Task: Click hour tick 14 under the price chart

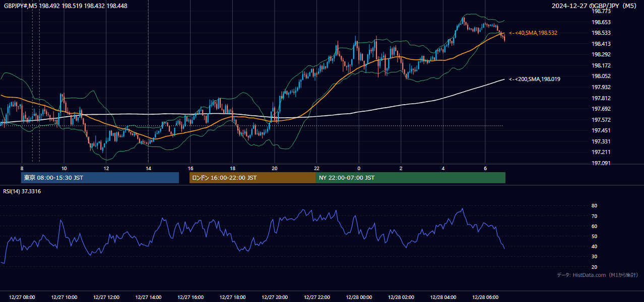Action: point(148,168)
